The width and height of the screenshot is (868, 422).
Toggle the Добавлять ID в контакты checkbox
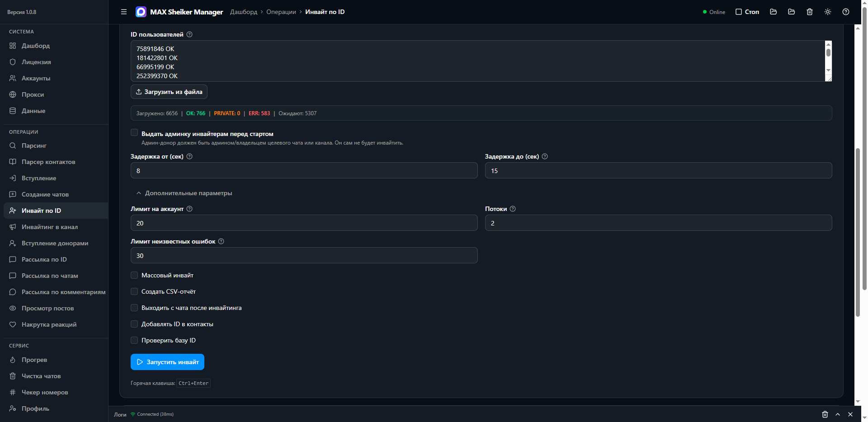[x=134, y=324]
